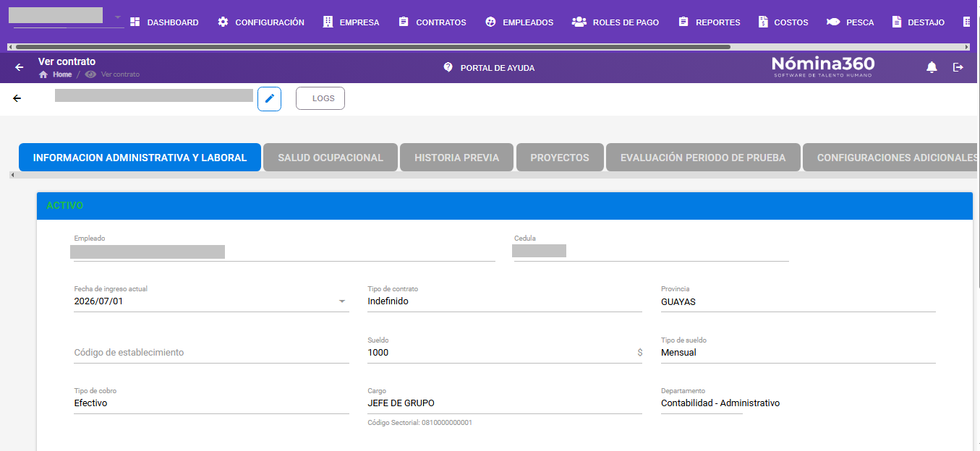Open the Costos menu
Image resolution: width=980 pixels, height=451 pixels.
783,22
